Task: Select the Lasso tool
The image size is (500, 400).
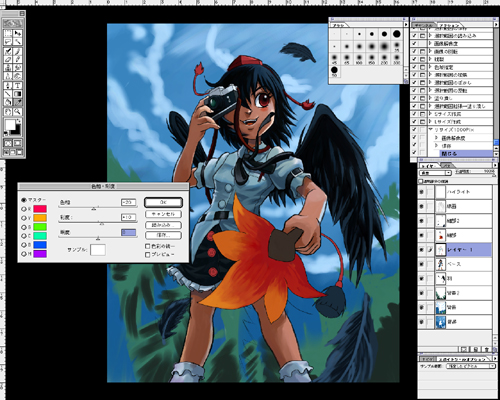Action: (8, 42)
